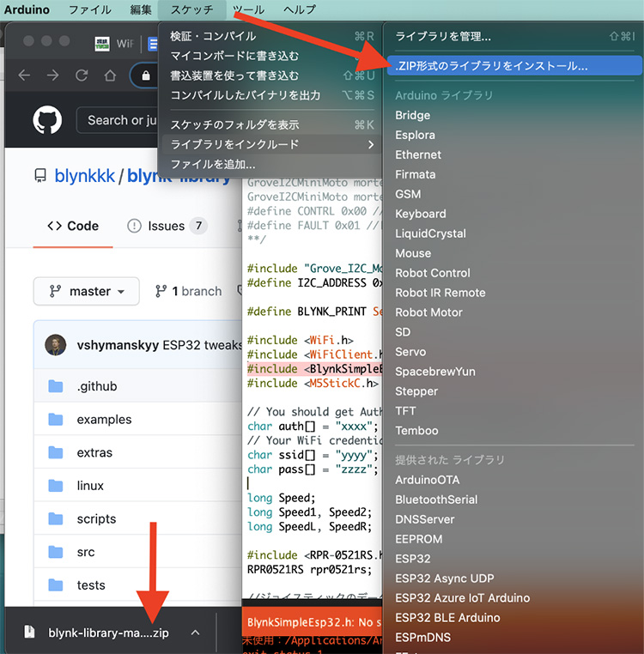Click the downloaded zip file icon
644x654 pixels.
pyautogui.click(x=29, y=632)
